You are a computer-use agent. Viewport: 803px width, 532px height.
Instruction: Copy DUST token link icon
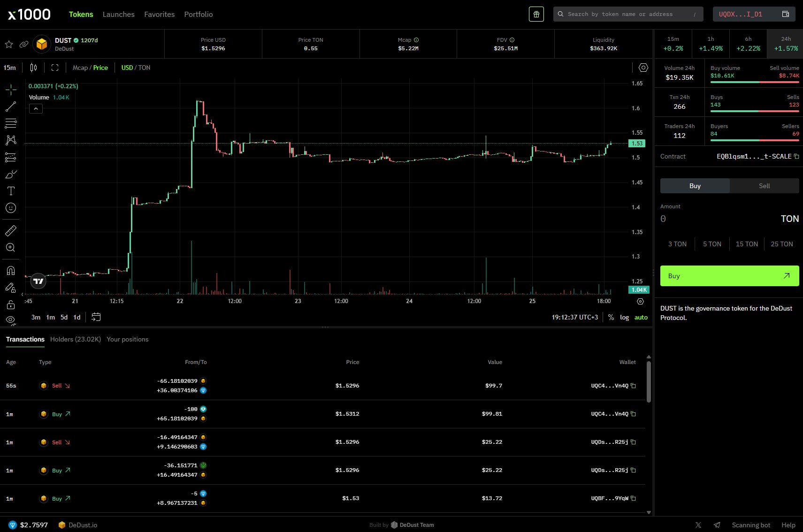point(24,44)
